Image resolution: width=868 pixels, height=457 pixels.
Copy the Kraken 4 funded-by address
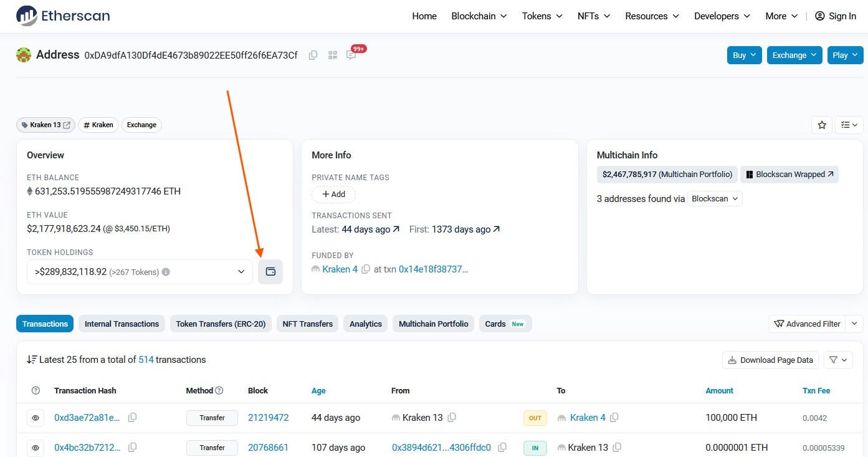point(366,269)
